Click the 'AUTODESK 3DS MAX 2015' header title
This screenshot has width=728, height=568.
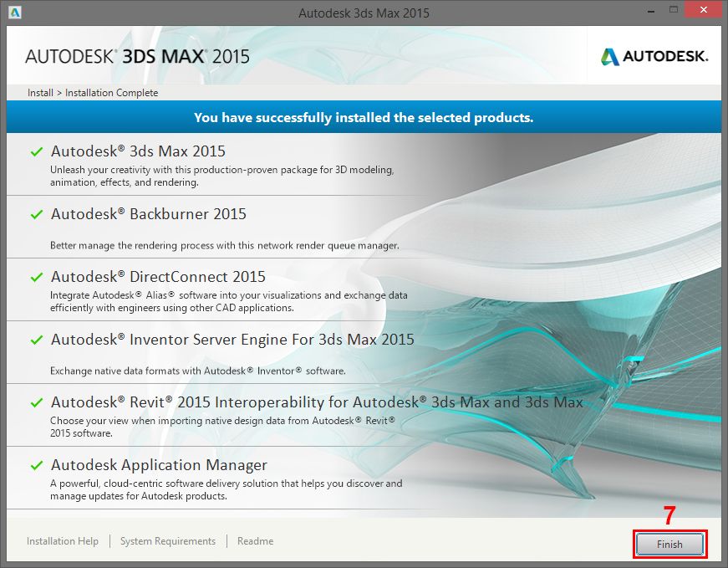137,56
